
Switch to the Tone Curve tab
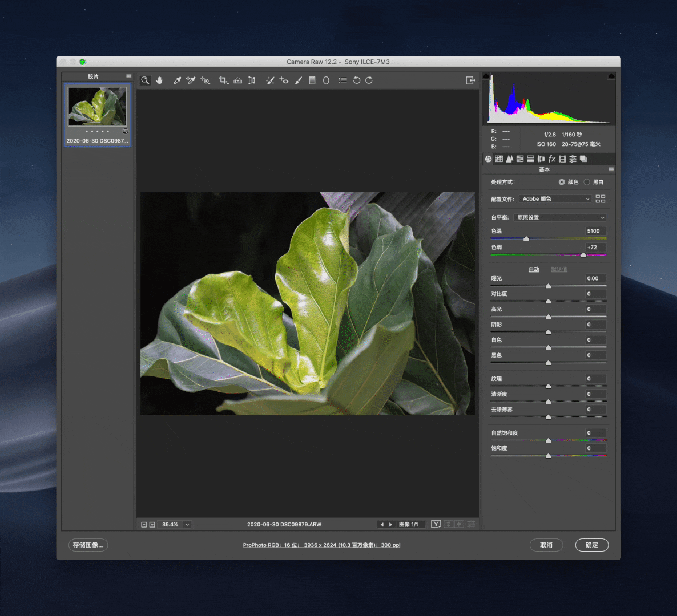coord(499,159)
